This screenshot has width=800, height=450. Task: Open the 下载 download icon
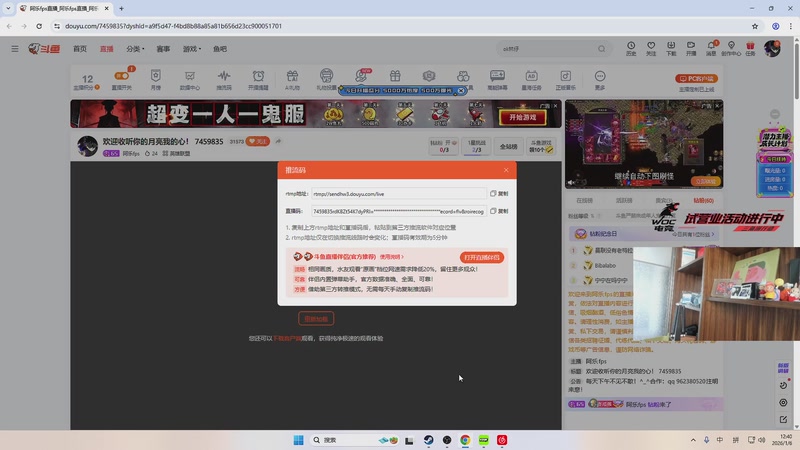[671, 48]
